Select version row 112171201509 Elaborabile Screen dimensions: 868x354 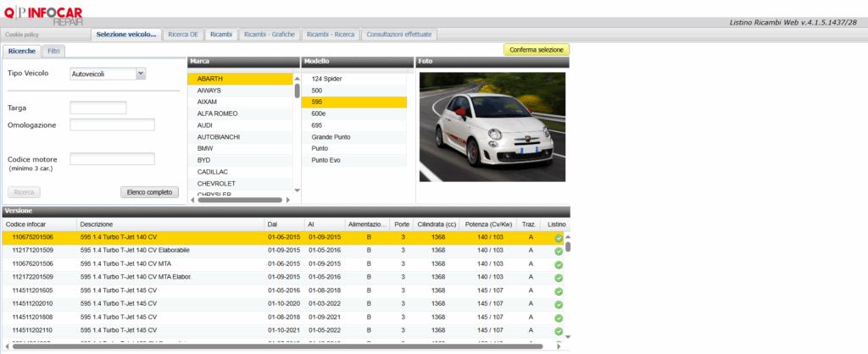pyautogui.click(x=282, y=251)
